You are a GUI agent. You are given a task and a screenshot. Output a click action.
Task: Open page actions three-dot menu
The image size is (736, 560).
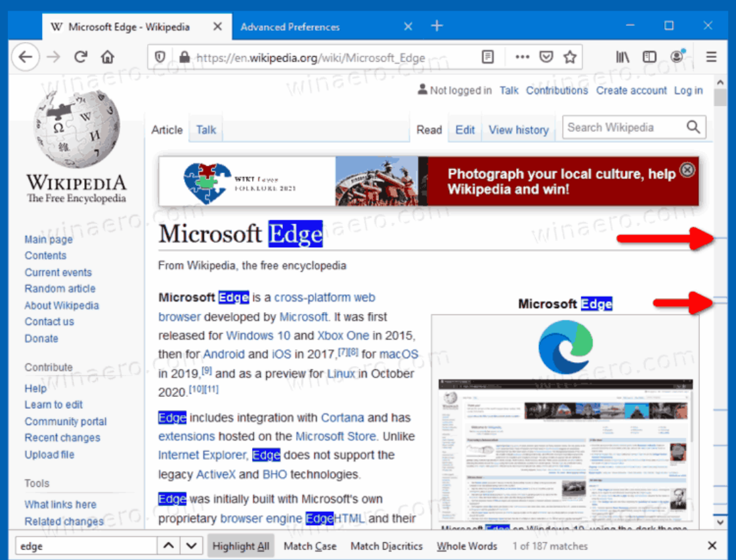click(x=522, y=57)
